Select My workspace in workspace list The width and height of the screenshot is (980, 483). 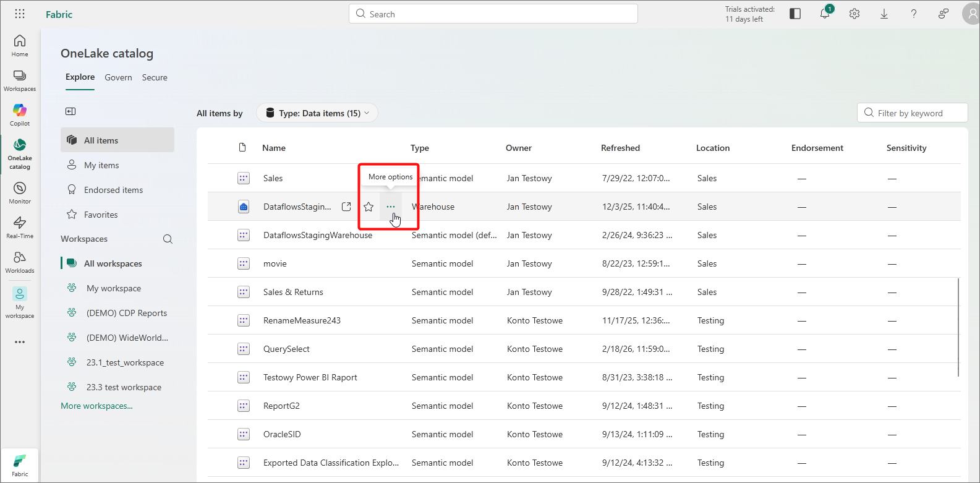(117, 288)
